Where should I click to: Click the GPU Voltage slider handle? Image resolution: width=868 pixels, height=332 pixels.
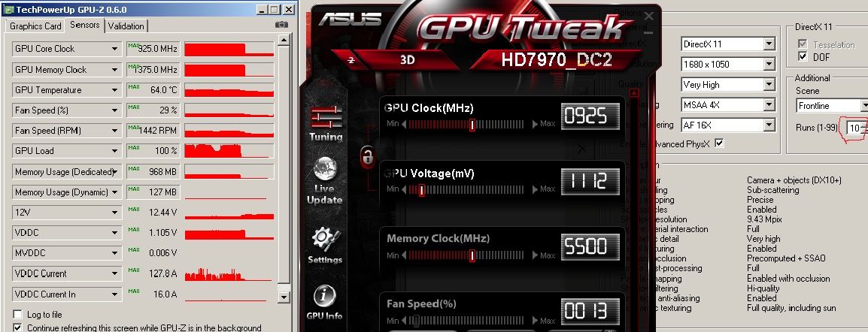point(422,190)
